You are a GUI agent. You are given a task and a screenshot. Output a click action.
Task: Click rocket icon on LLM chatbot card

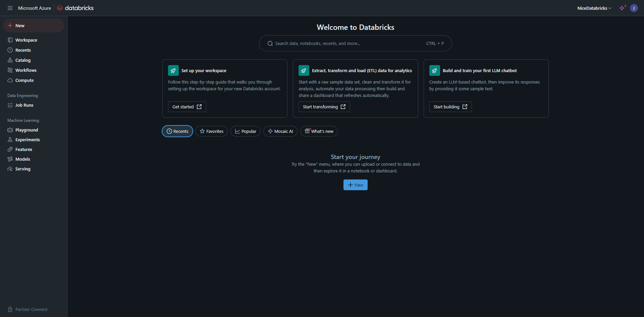click(x=435, y=70)
